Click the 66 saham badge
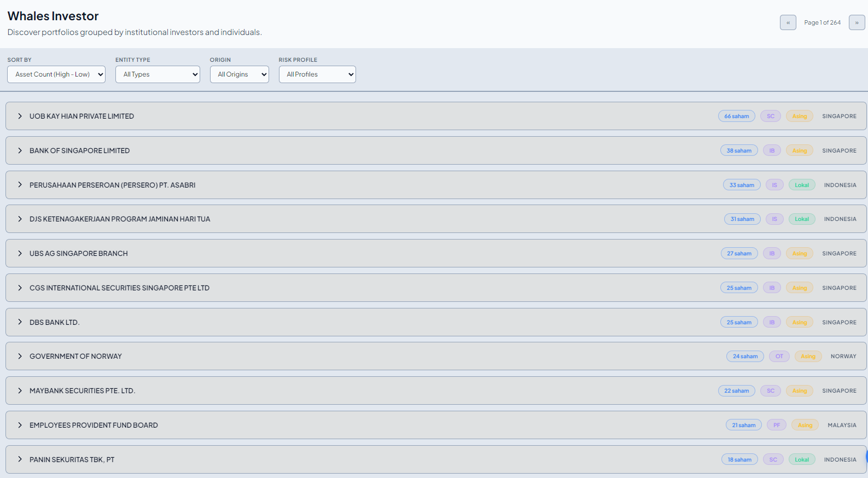 coord(737,116)
